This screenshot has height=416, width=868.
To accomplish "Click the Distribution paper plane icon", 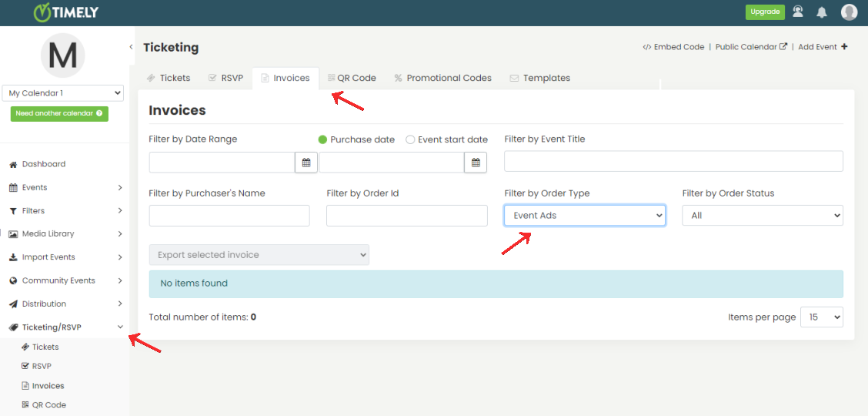I will (x=13, y=304).
